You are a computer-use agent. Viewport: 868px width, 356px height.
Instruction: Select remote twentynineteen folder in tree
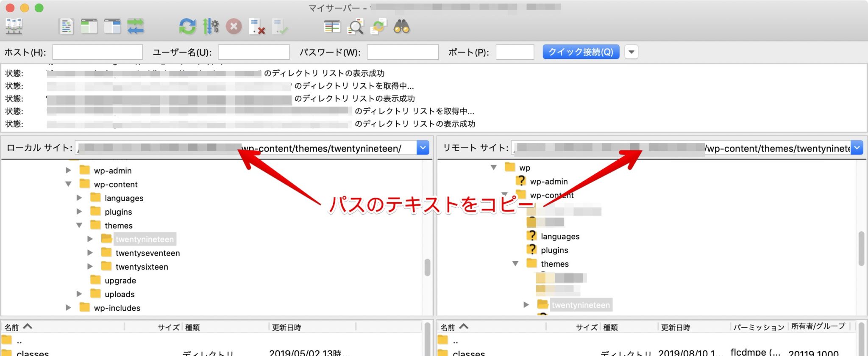(581, 305)
